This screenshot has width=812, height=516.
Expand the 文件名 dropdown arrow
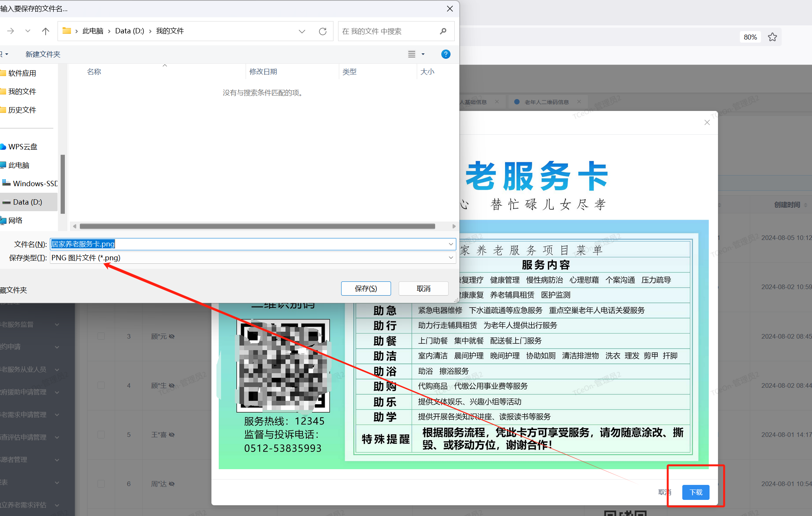click(451, 244)
